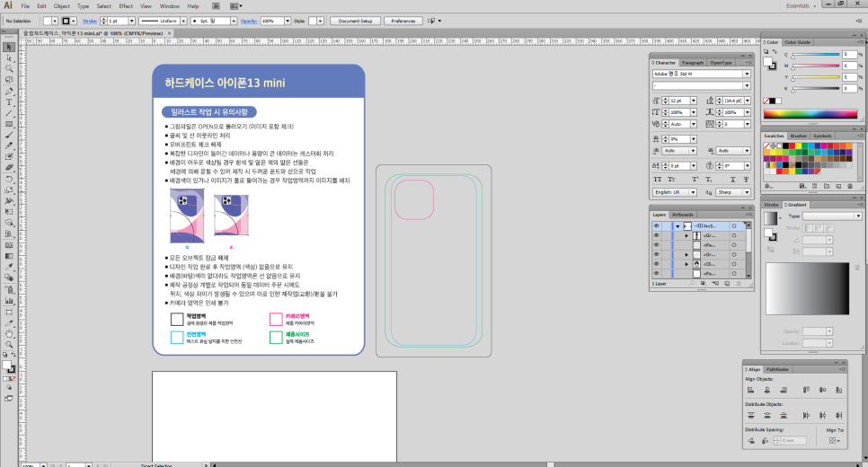Click the Cyan slider in Color panel
The height and width of the screenshot is (467, 868).
[x=816, y=54]
